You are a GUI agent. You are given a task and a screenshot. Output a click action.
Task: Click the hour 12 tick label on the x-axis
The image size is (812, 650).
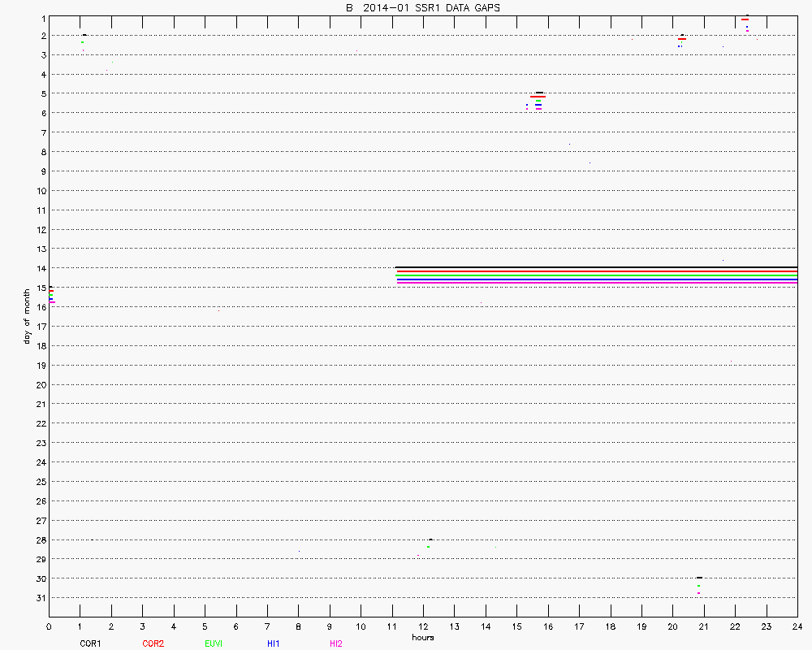pos(423,626)
